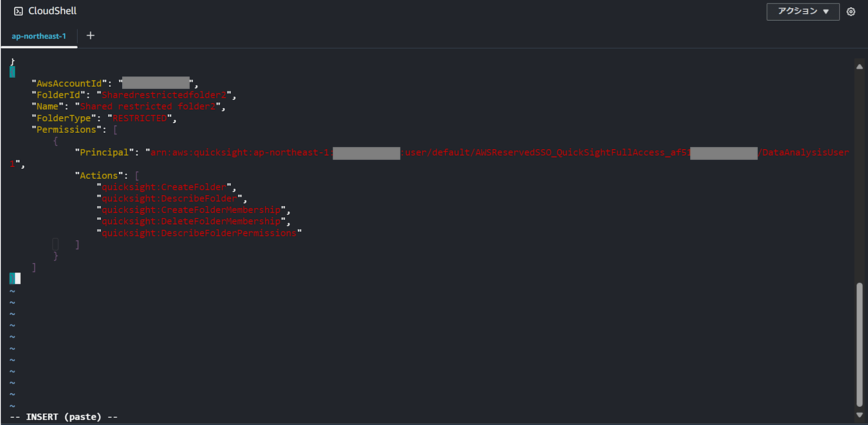Click the arn:aws:quicksight:ap-northeast-1 text
Screen dimensions: 868x425
240,153
